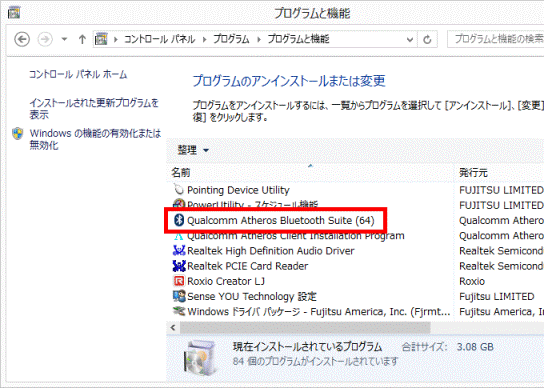Viewport: 544px width, 388px height.
Task: Open the 整理 dropdown menu
Action: (193, 150)
